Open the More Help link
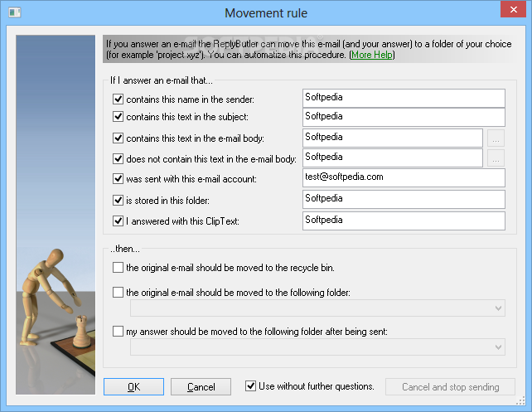 (x=372, y=55)
